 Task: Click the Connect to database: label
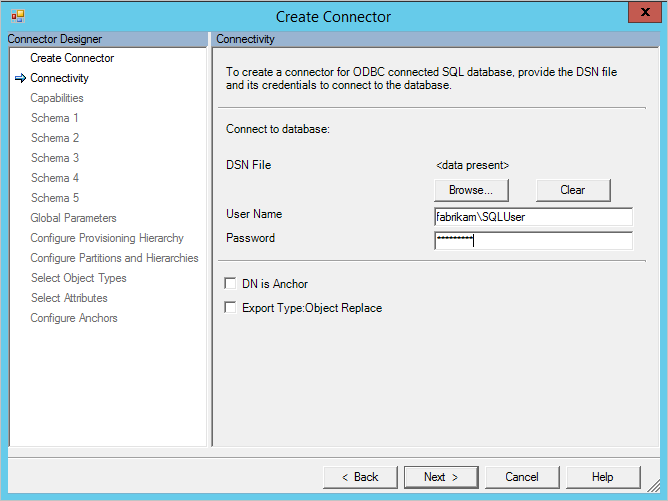tap(278, 129)
